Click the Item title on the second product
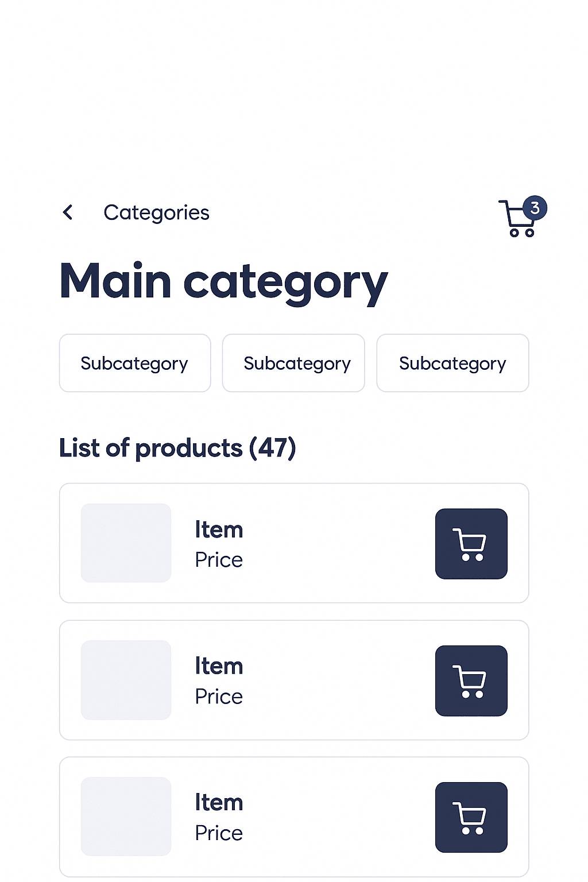 click(219, 666)
